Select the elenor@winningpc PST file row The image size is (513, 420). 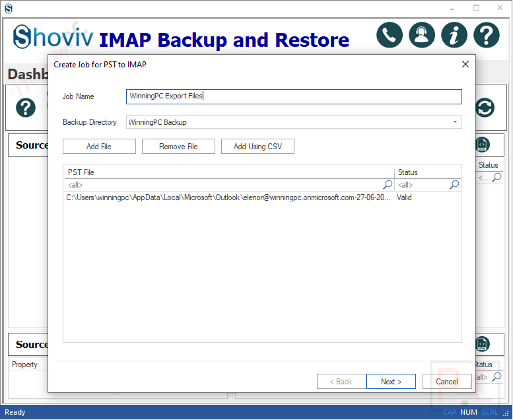click(x=262, y=197)
